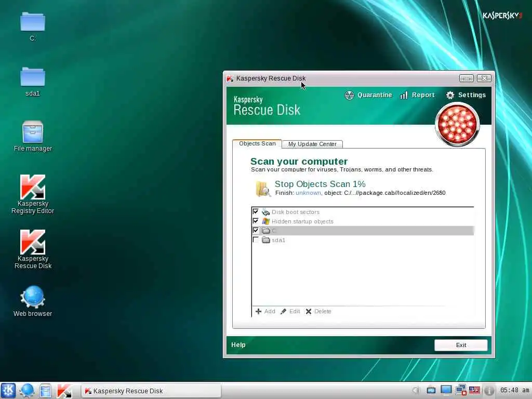532x399 pixels.
Task: Launch File manager from the desktop
Action: (33, 136)
